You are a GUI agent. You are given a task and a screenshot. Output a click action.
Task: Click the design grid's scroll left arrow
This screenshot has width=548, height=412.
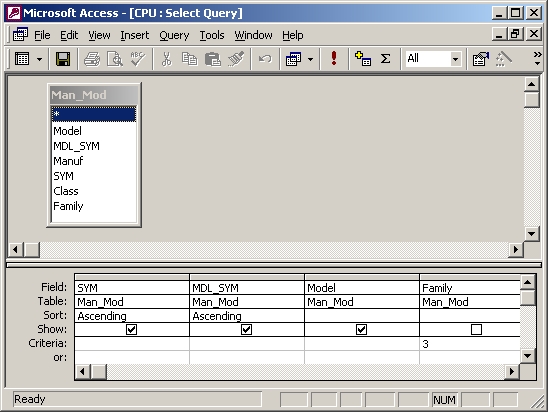82,371
